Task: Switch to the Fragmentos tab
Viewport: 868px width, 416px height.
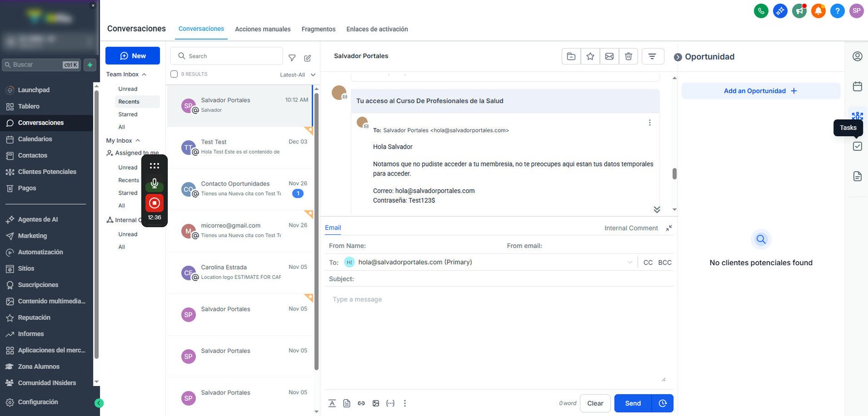Action: pos(318,29)
